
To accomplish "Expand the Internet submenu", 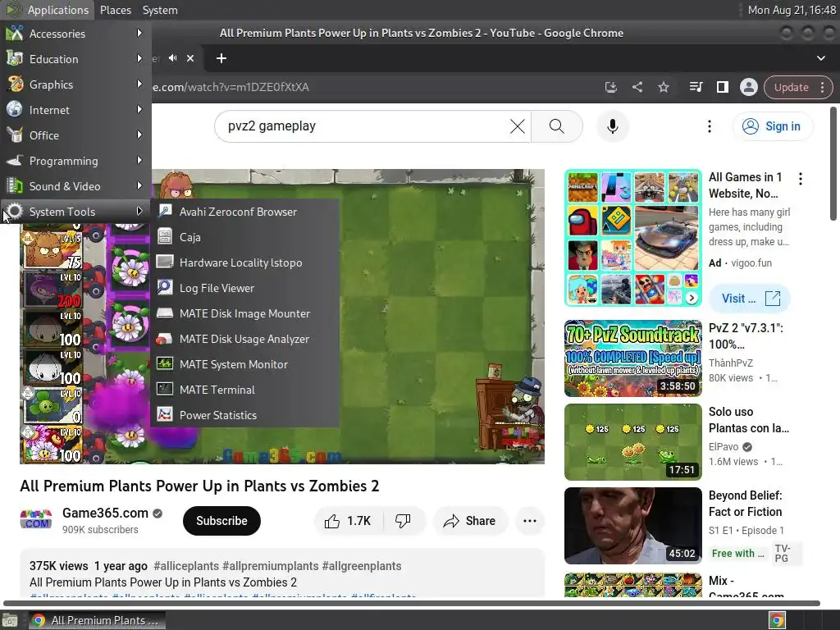I will point(75,110).
